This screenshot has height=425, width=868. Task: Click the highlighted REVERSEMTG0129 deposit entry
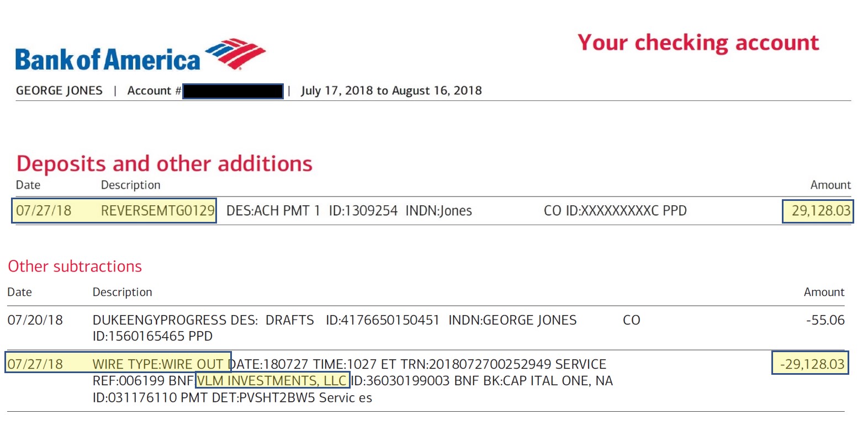pos(114,210)
